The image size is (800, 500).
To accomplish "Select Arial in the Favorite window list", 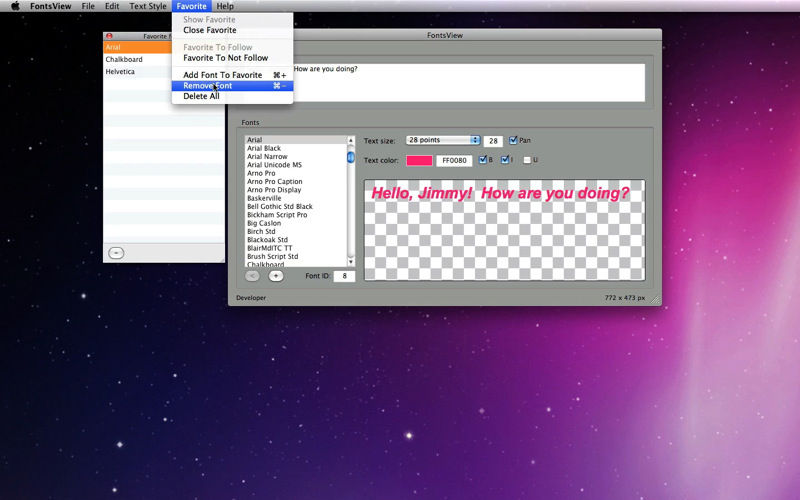I will 138,47.
